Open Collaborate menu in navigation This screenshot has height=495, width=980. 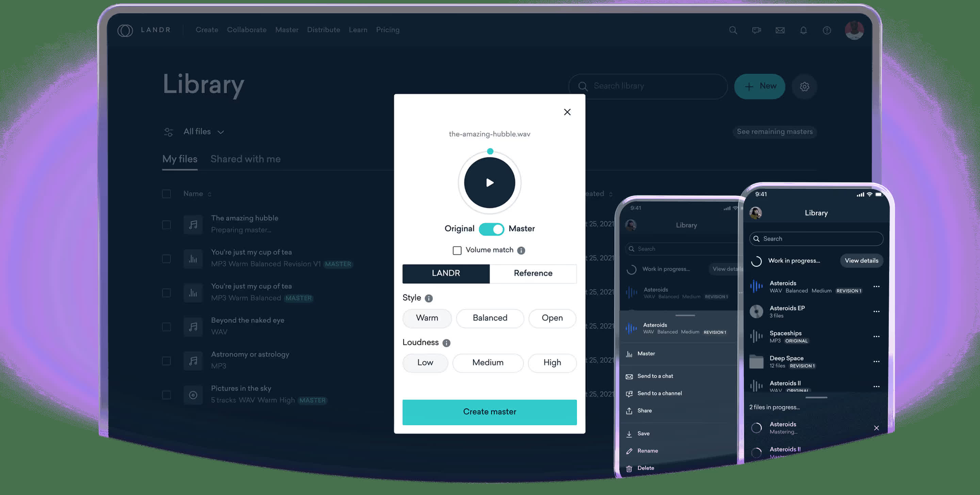click(246, 30)
